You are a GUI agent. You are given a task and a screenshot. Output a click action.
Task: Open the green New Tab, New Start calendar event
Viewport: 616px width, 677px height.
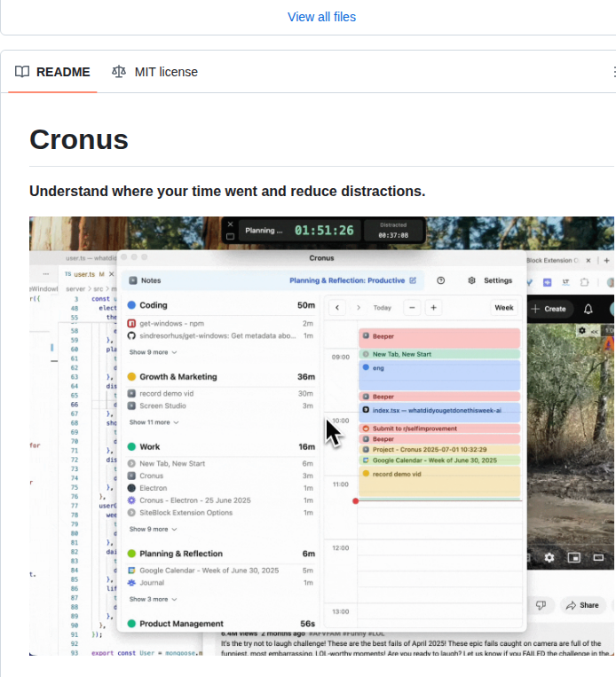[x=439, y=354]
